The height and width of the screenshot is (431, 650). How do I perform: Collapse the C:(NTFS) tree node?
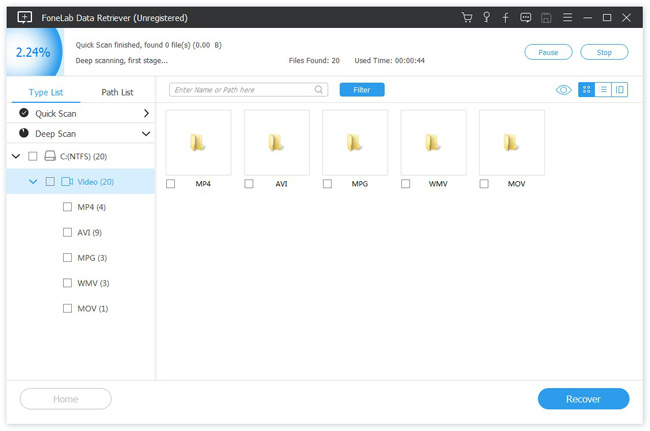16,156
